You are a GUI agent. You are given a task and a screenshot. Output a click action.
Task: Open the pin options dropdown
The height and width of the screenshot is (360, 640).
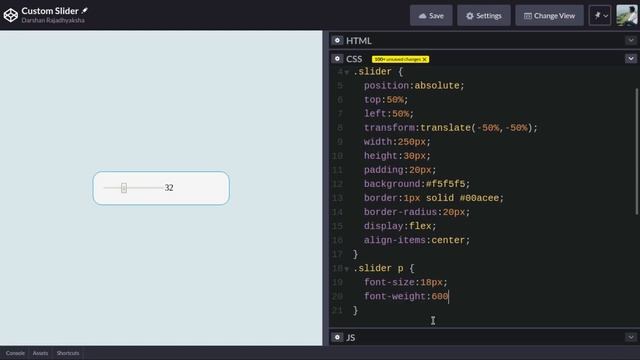(x=600, y=16)
